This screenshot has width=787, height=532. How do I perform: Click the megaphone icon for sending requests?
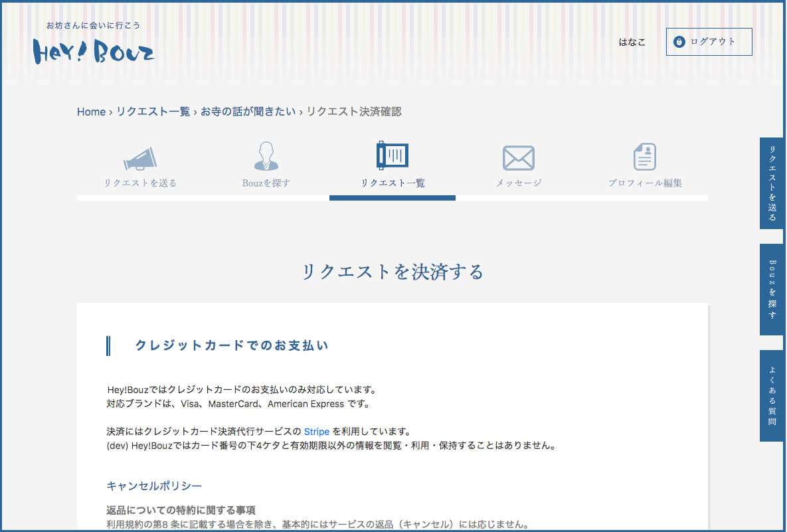pos(140,159)
